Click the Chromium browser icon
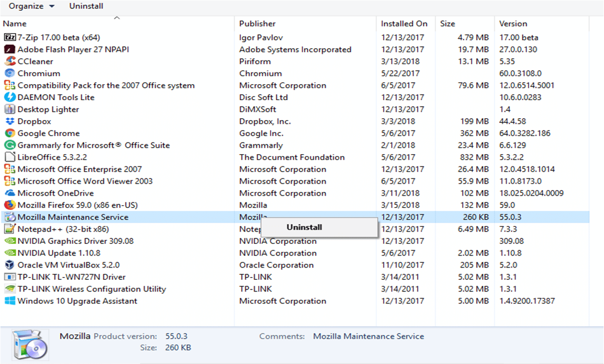Viewport: 604px width, 364px height. pyautogui.click(x=10, y=73)
